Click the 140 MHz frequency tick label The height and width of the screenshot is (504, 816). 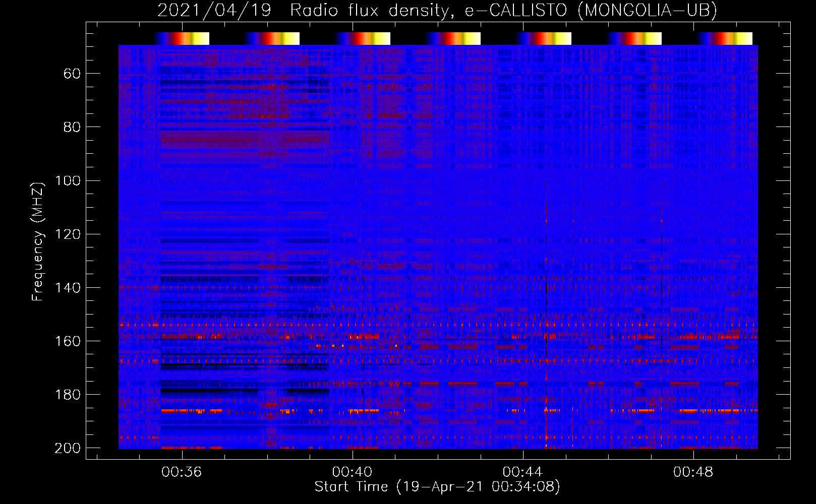point(68,287)
